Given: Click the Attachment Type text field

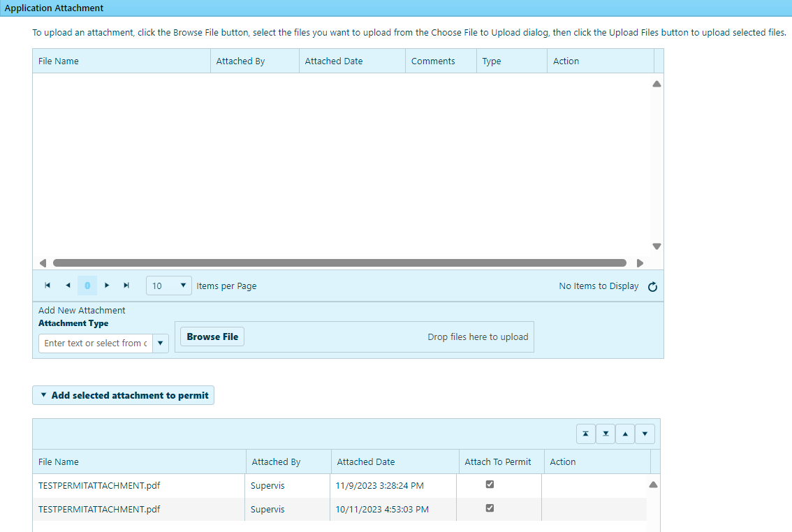Looking at the screenshot, I should coord(96,343).
